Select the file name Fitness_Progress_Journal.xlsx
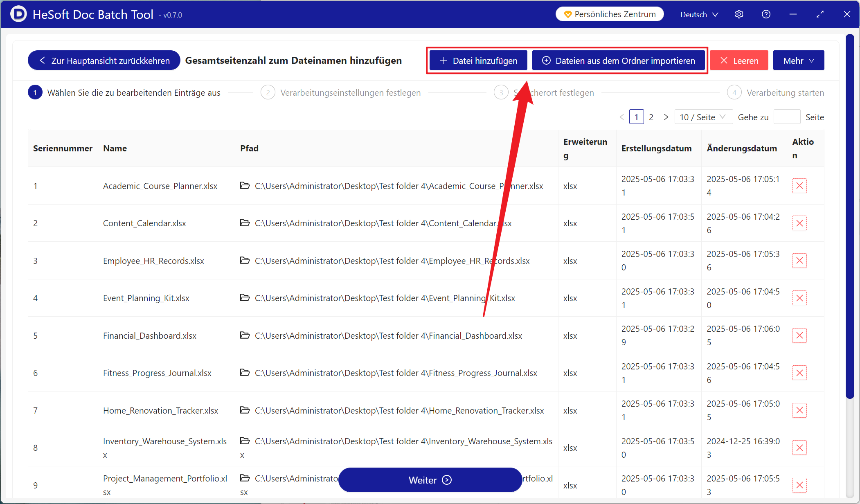The width and height of the screenshot is (860, 504). point(157,373)
